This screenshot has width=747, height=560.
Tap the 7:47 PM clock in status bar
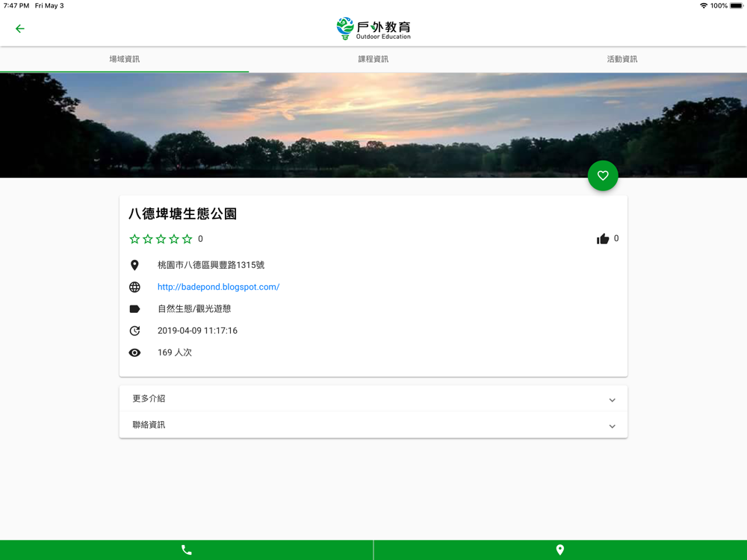pos(16,6)
